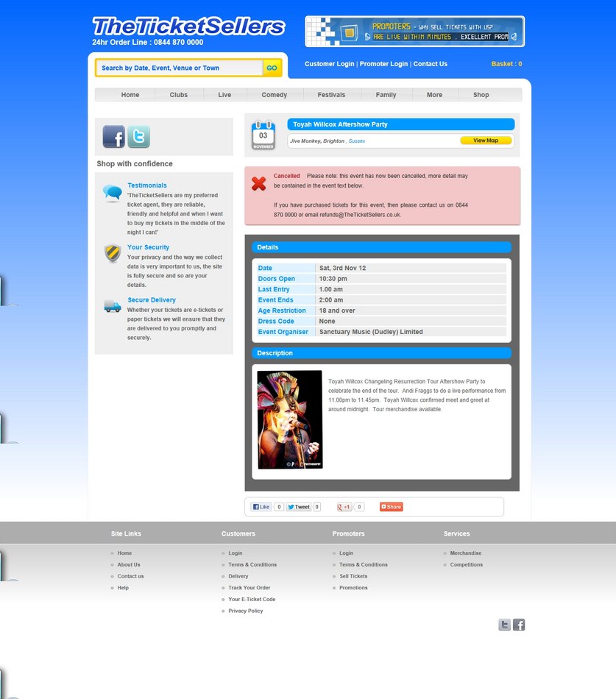Screen dimensions: 616x699
Task: Open the Basket link
Action: pos(506,64)
